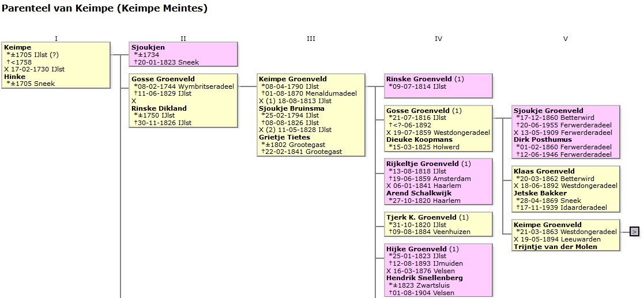644x298 pixels.
Task: Select Gosse Groenveld born 1744
Action: pos(163,79)
